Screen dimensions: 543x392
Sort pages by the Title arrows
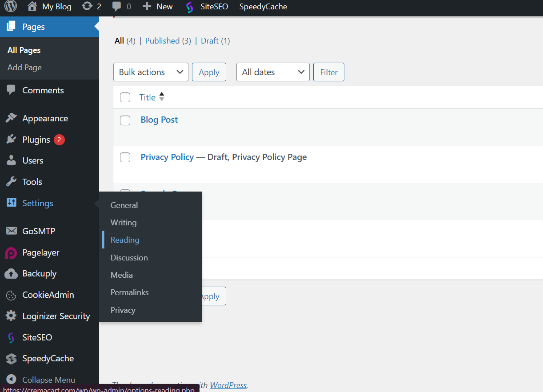coord(162,96)
